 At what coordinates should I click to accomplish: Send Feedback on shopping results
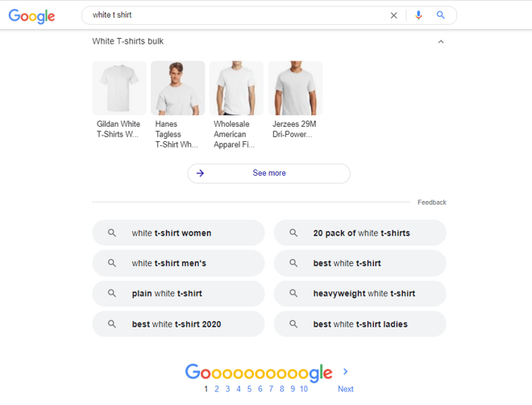tap(432, 202)
